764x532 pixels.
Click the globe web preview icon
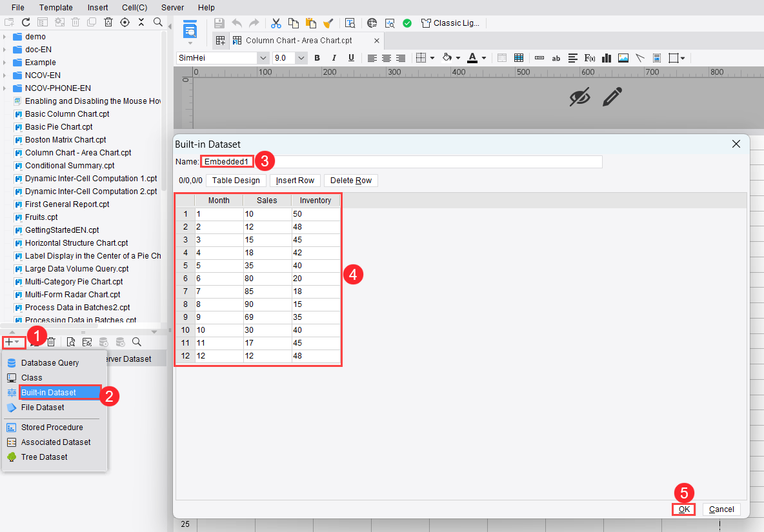click(372, 23)
